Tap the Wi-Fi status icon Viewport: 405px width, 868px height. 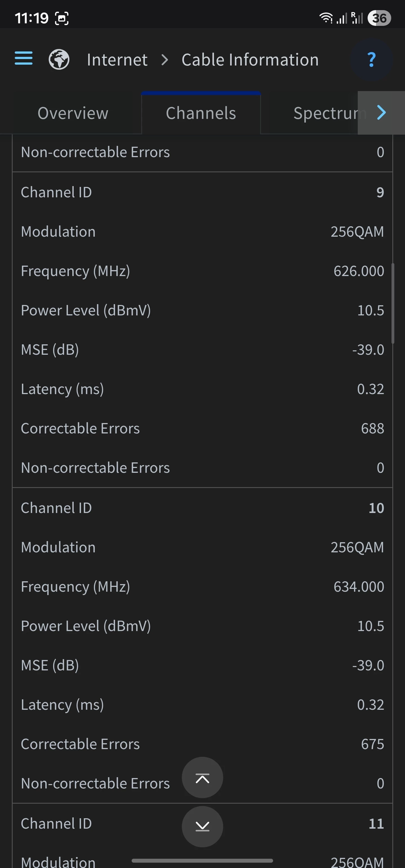326,18
